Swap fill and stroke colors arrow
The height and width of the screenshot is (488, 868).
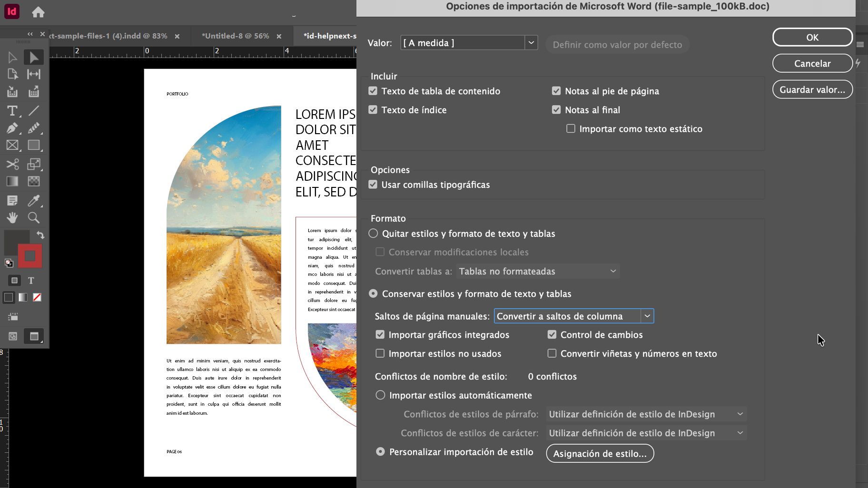(40, 235)
